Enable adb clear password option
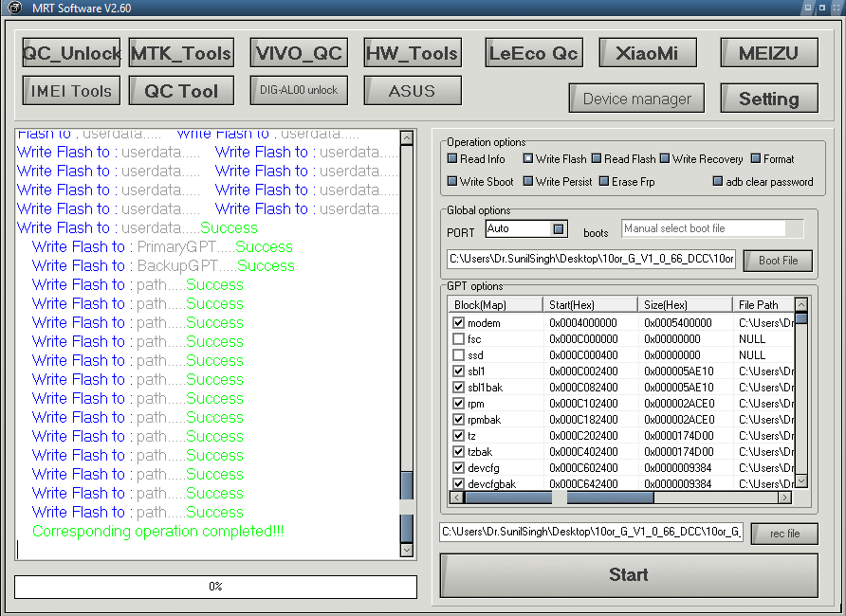 point(718,181)
